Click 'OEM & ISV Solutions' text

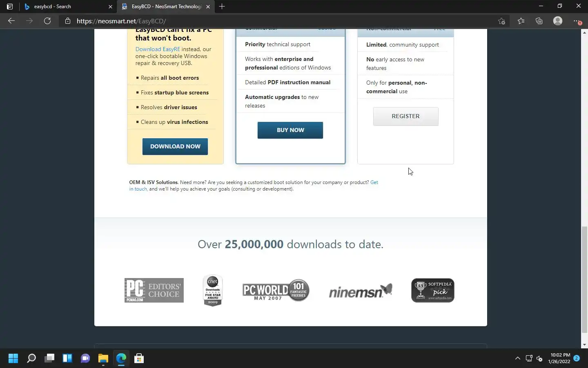coord(154,182)
